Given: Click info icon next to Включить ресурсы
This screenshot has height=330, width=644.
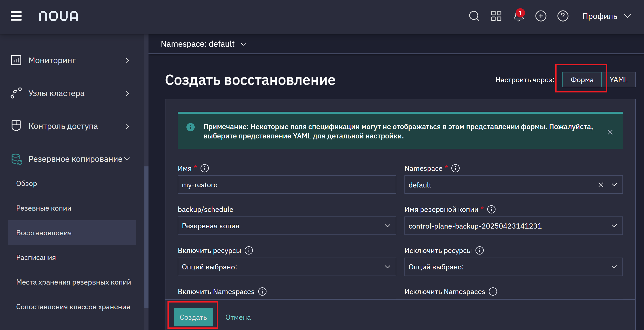Looking at the screenshot, I should click(249, 250).
